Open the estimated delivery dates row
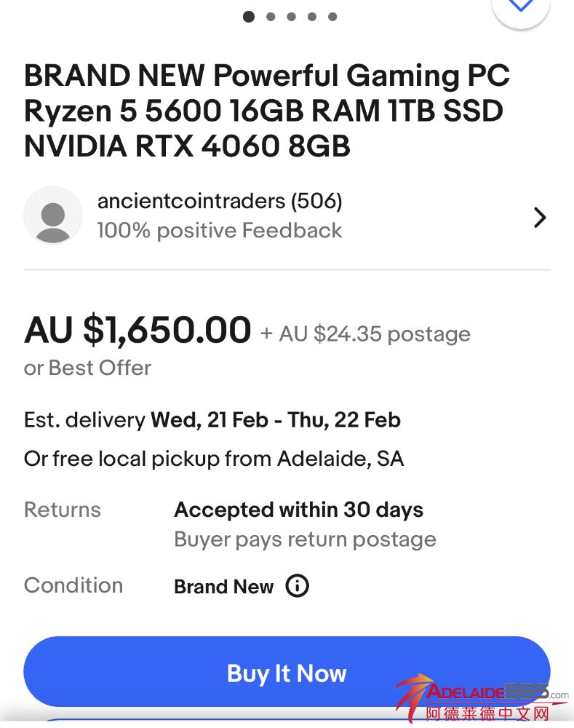 212,420
